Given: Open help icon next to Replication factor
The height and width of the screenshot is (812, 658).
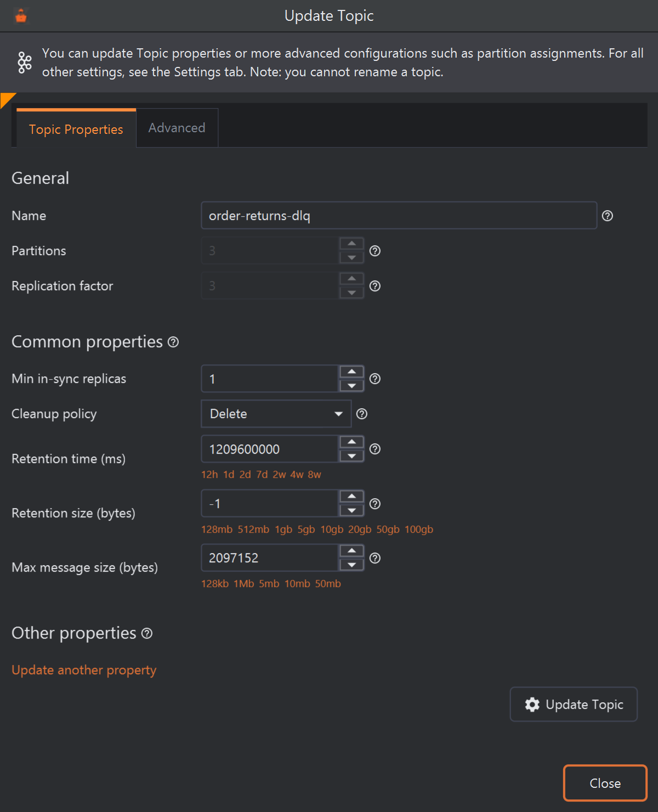Looking at the screenshot, I should [375, 286].
